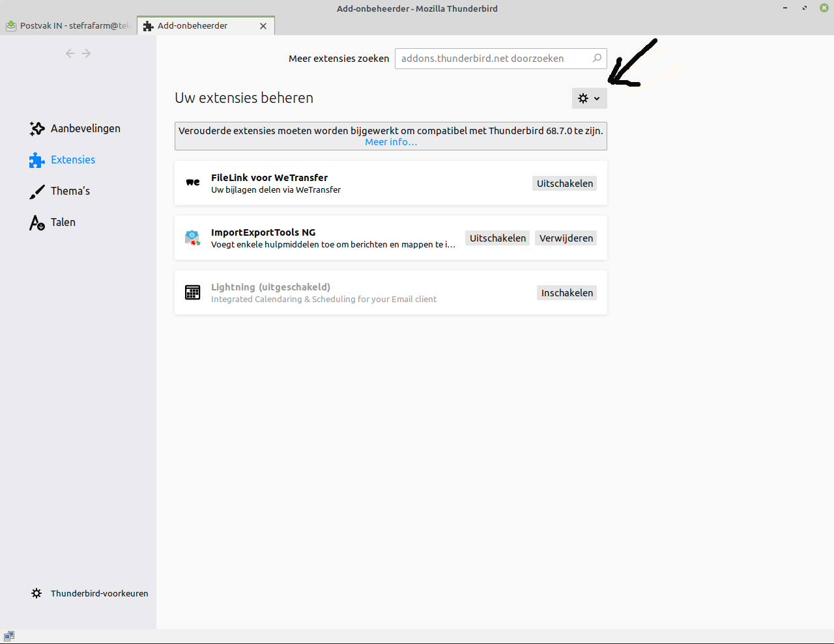Click the Aanbevelingen sparkle icon
Screen dimensions: 834x644
click(x=37, y=129)
